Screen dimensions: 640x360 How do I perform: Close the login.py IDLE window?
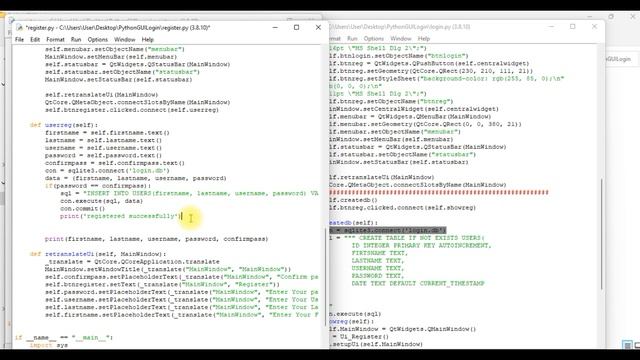(594, 27)
